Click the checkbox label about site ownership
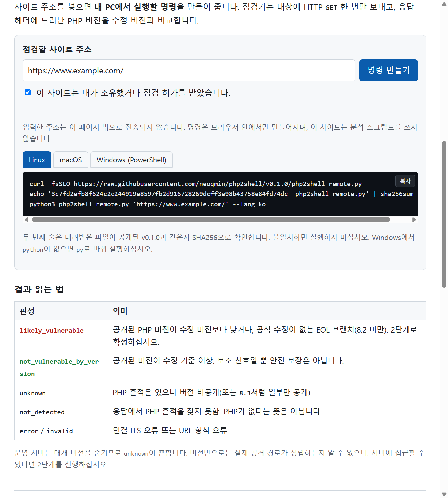Viewport: 448px width, 498px height. (133, 93)
